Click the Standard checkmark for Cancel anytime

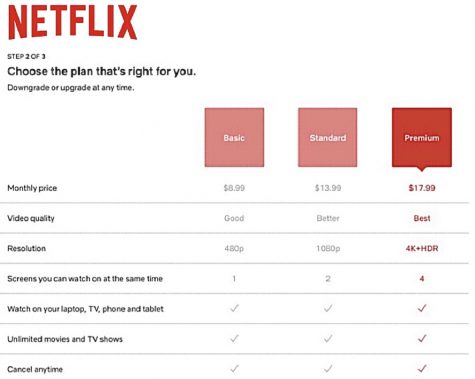[x=328, y=369]
